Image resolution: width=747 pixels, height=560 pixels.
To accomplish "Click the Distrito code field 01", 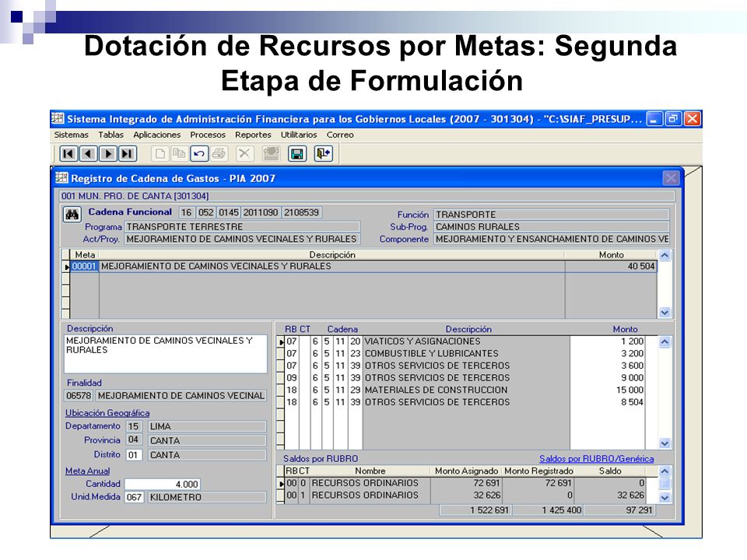I will click(133, 455).
